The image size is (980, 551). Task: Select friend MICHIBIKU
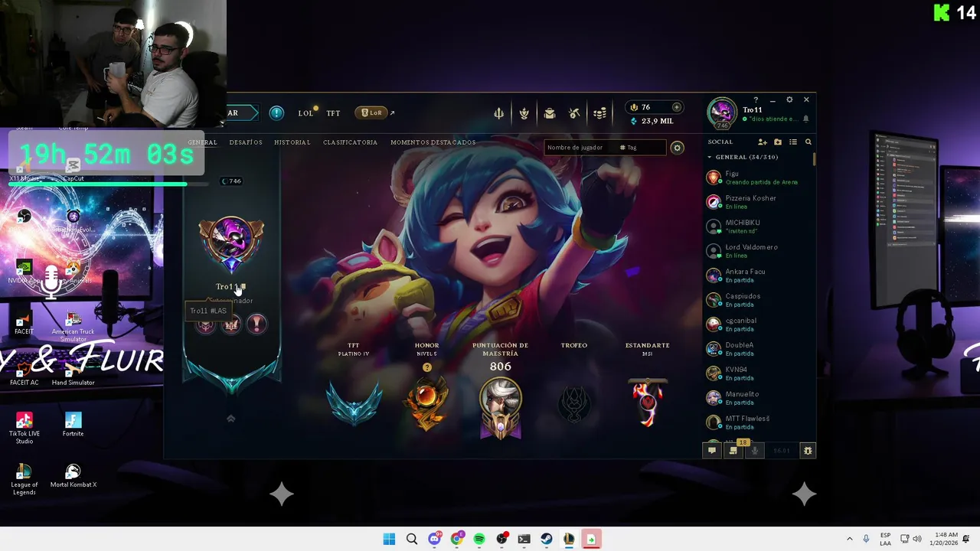(x=758, y=227)
